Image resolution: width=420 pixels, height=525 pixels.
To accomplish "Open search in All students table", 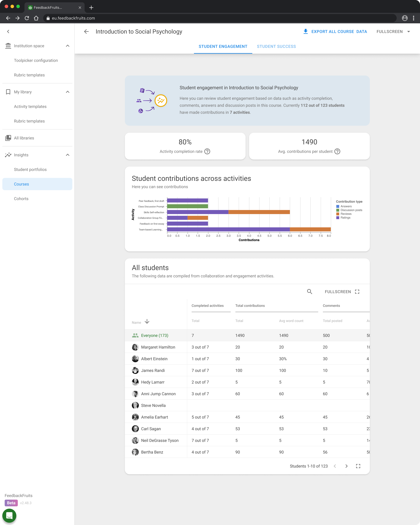I will coord(309,291).
